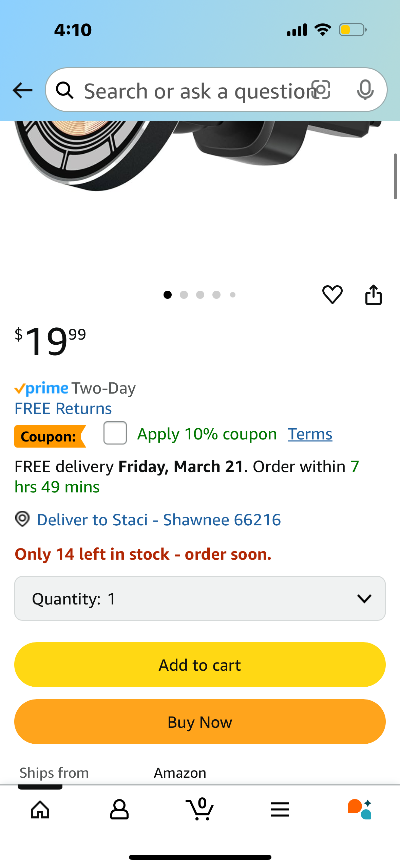The image size is (400, 868).
Task: Tap the delivery location pin icon
Action: click(x=22, y=519)
